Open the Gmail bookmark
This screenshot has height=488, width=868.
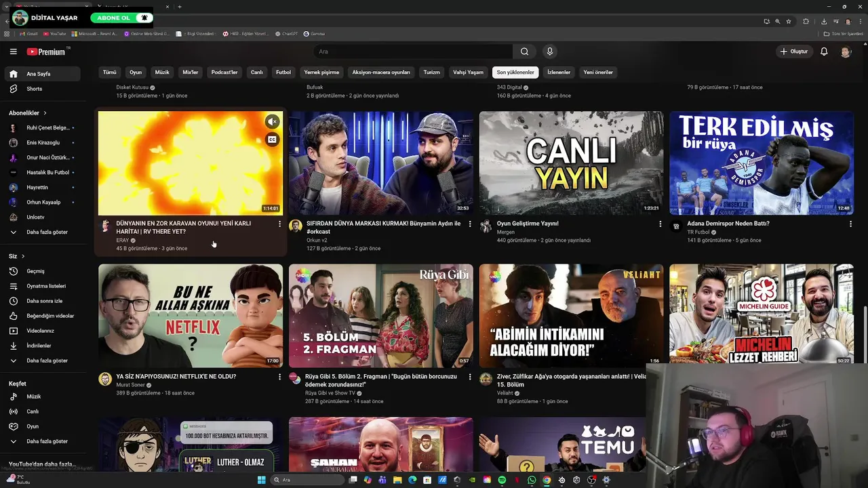point(28,33)
